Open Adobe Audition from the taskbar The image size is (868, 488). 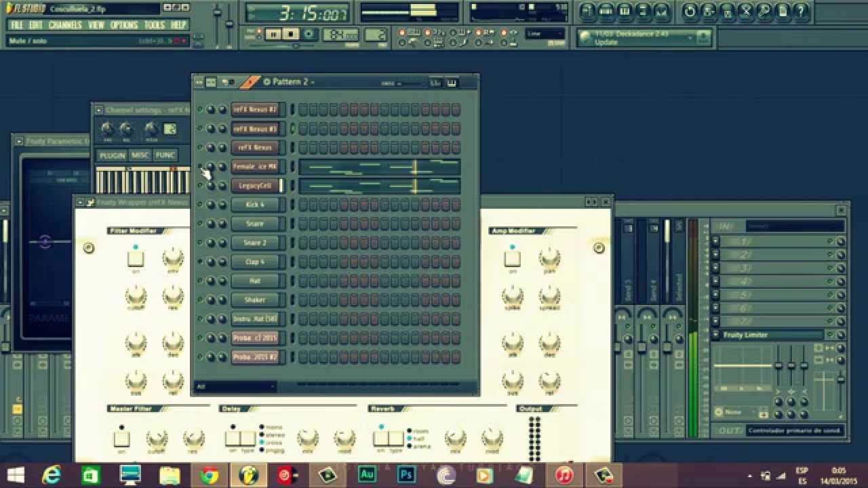tap(367, 476)
